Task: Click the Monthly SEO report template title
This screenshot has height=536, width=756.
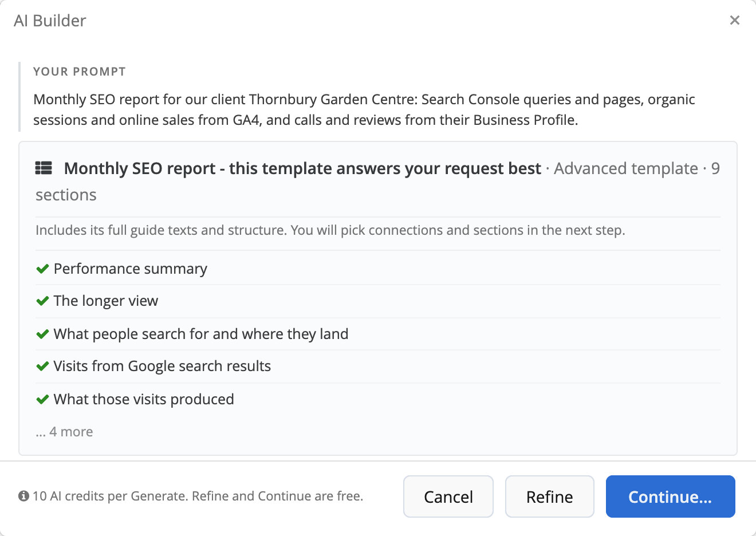Action: point(302,168)
